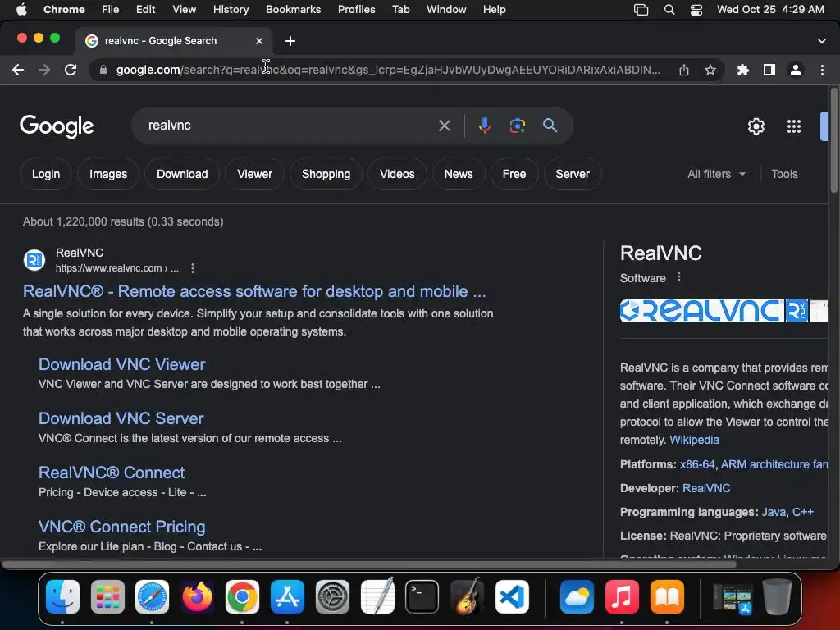Open a new tab with the plus icon

pos(290,41)
